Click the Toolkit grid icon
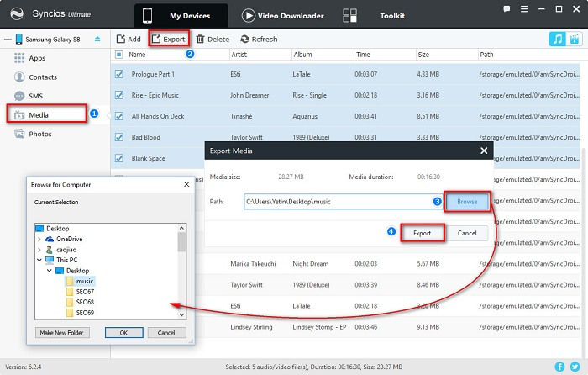The height and width of the screenshot is (375, 588). 349,16
